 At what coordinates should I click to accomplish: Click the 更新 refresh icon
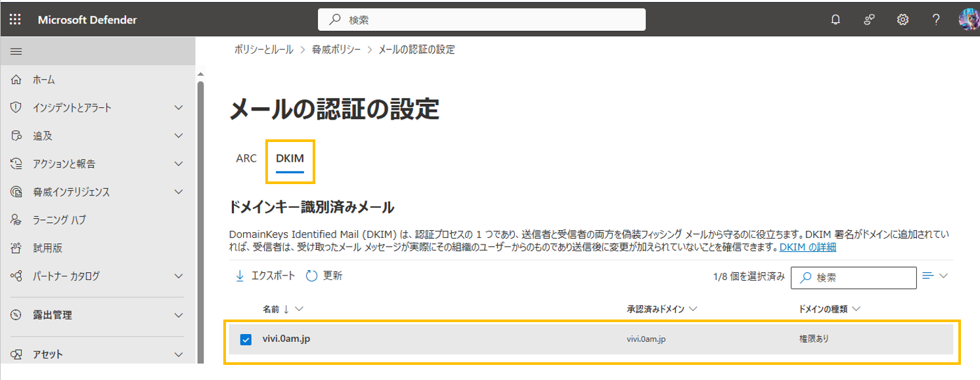point(312,276)
